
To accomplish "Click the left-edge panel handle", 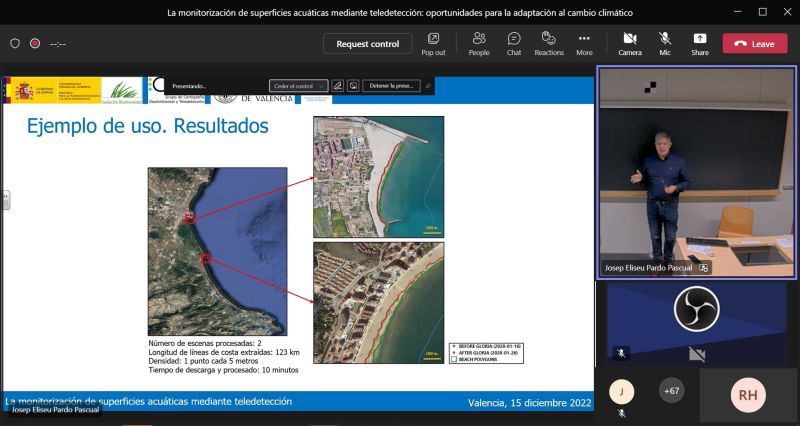I will (x=6, y=200).
